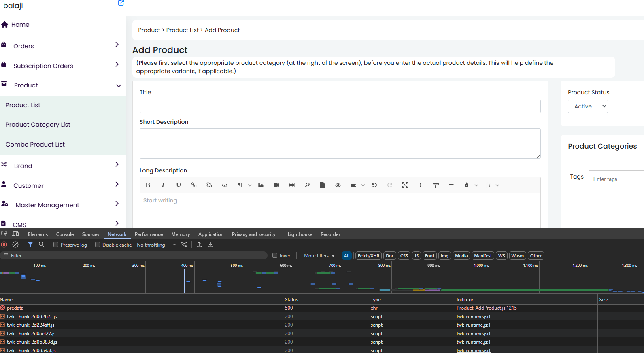The width and height of the screenshot is (644, 353).
Task: Open the Product_AddProduct.js:1215 initiator link
Action: pos(487,308)
